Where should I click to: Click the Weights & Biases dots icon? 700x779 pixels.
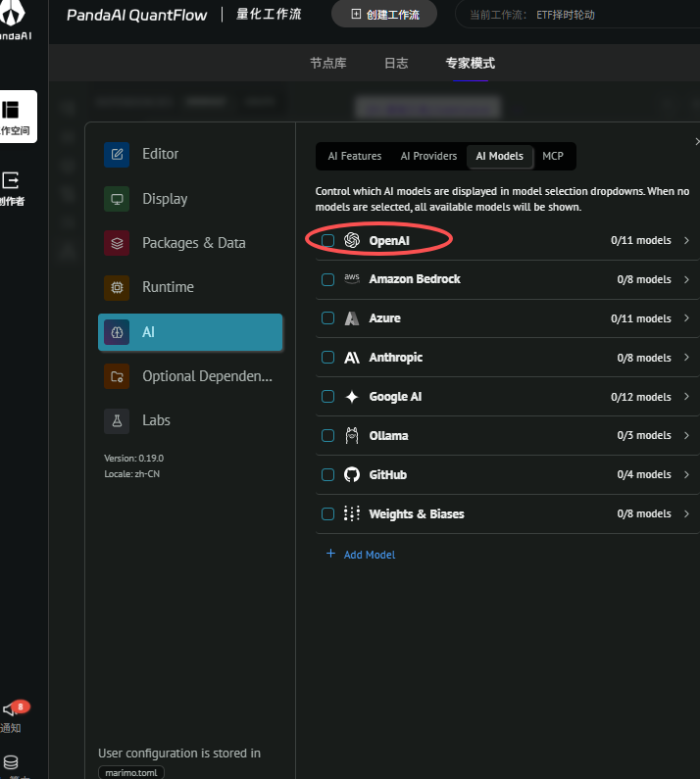(x=352, y=513)
